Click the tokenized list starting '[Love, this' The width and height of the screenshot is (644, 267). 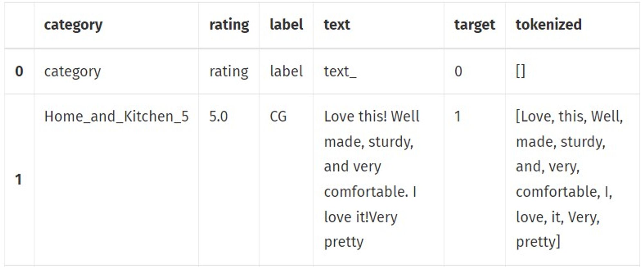569,179
